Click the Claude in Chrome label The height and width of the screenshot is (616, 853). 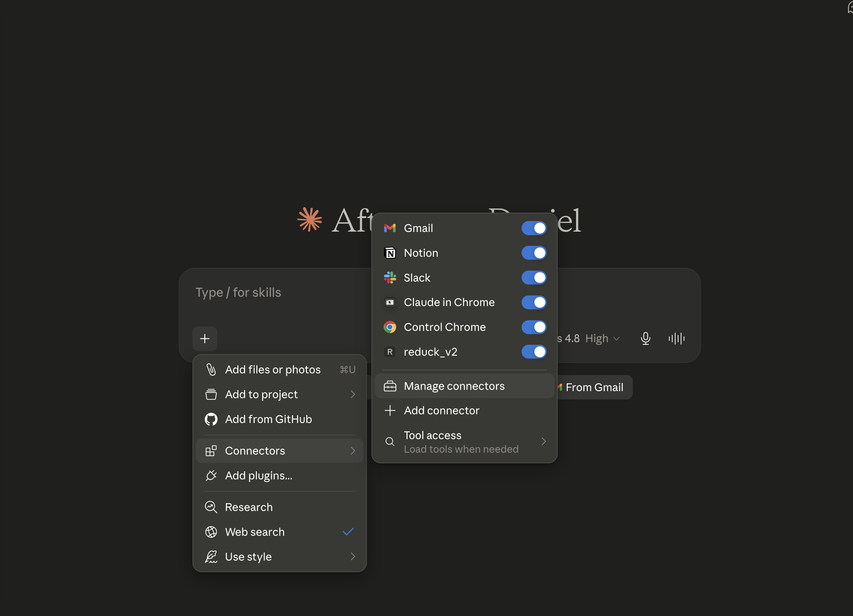[x=449, y=303]
